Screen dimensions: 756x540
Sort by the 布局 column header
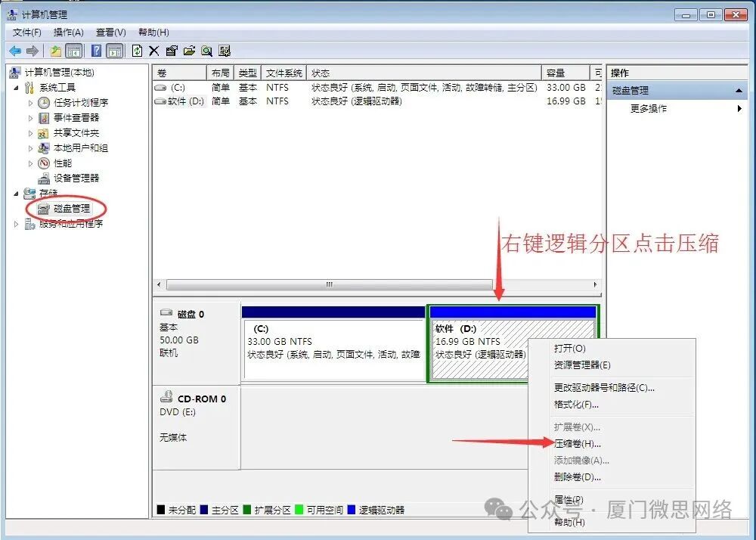click(x=220, y=73)
